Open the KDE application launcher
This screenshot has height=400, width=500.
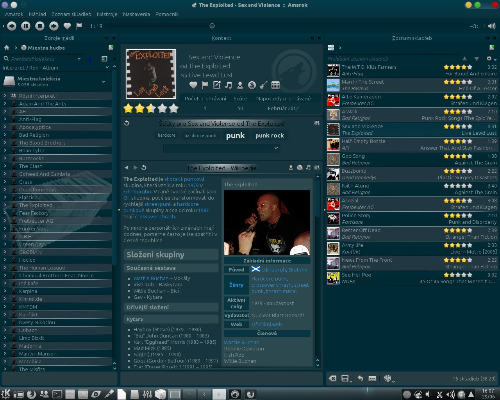click(6, 394)
